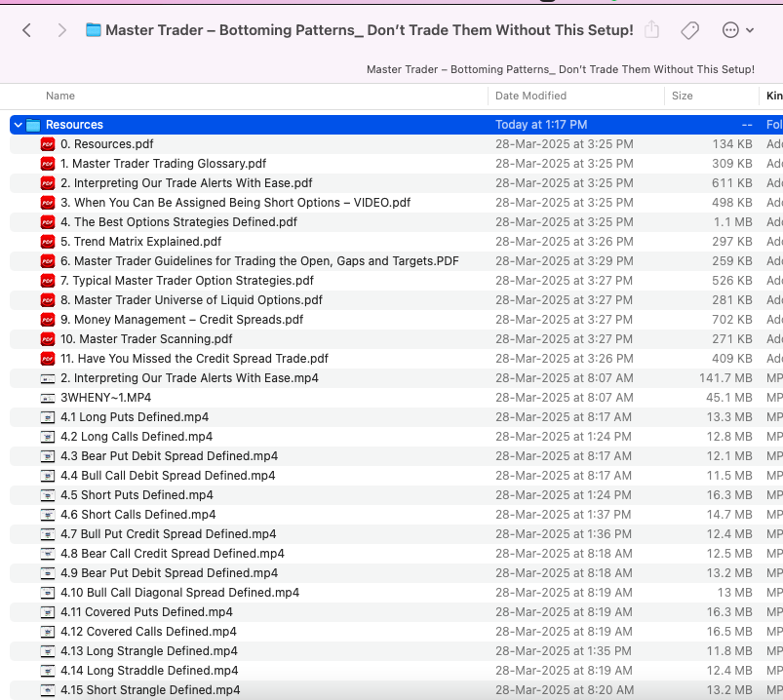Open the Share toolbar icon
The height and width of the screenshot is (700, 783).
tap(651, 30)
